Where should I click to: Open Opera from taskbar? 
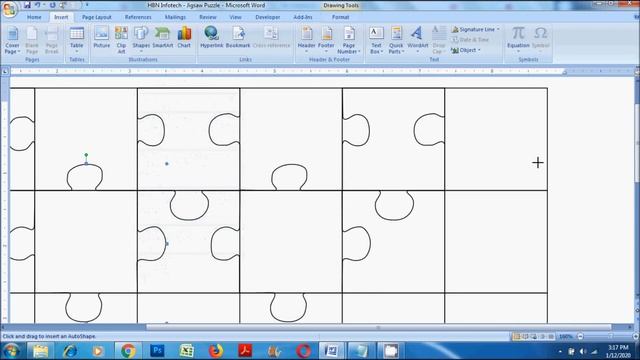[x=303, y=351]
